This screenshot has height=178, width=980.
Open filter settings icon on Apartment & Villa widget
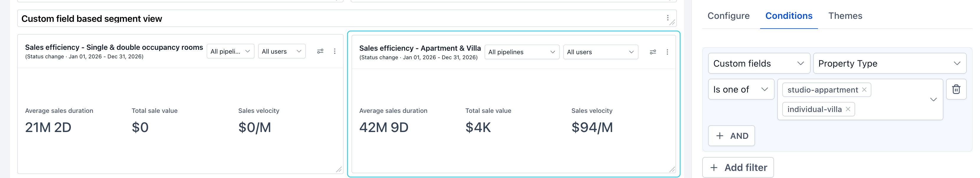click(x=653, y=52)
